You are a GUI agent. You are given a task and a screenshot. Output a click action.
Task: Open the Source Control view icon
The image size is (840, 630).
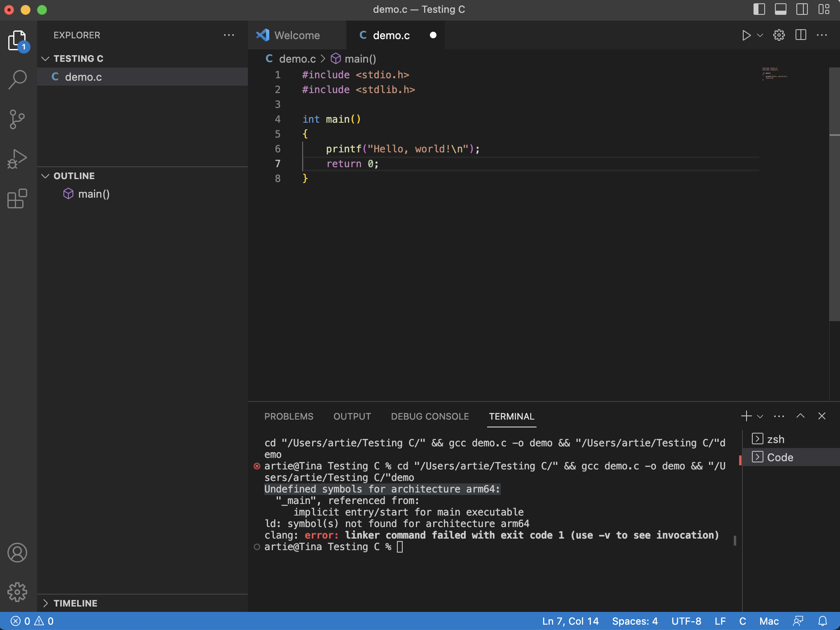(x=18, y=119)
